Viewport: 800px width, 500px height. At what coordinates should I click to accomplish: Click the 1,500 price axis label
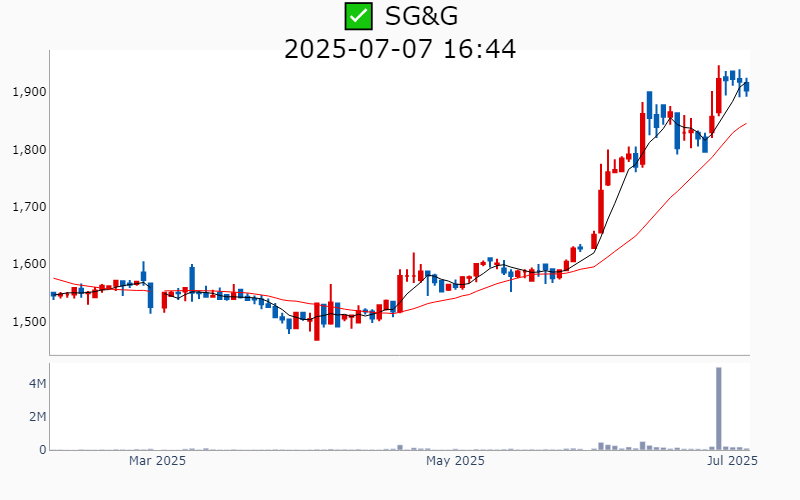tap(30, 322)
